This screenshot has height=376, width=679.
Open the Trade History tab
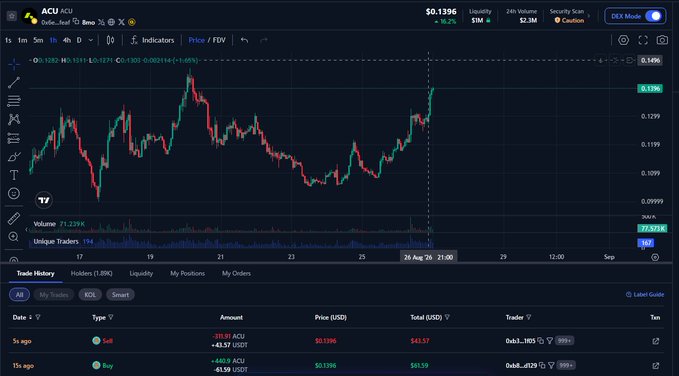point(36,273)
